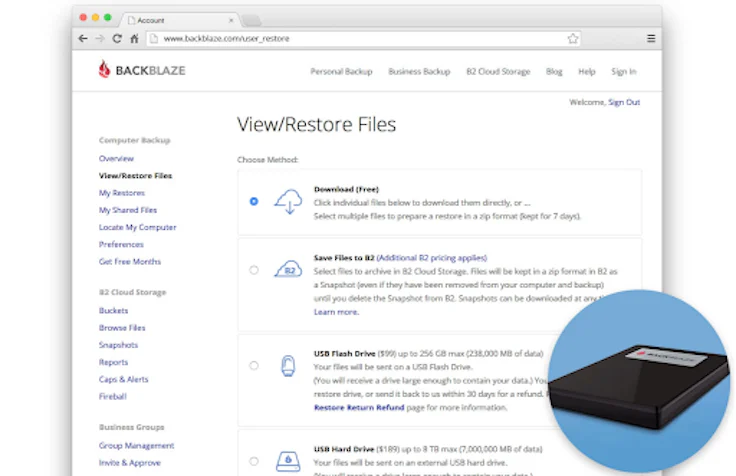Click the USB flash drive icon
Screen dimensions: 736x476
pos(288,366)
